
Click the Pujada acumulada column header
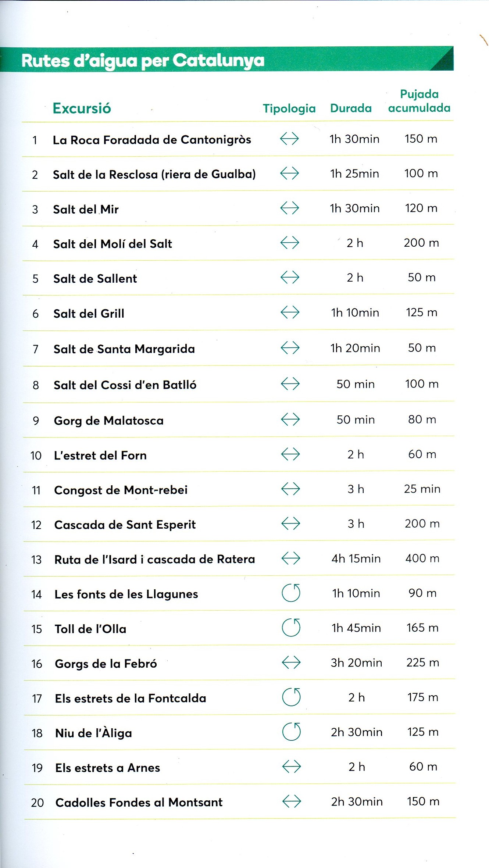click(419, 101)
